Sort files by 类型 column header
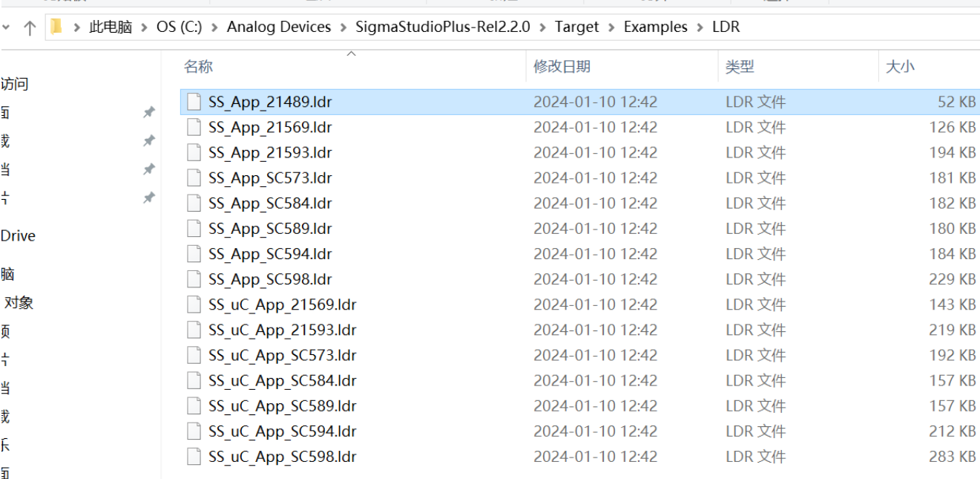Screen dimensions: 980x479 (x=740, y=67)
